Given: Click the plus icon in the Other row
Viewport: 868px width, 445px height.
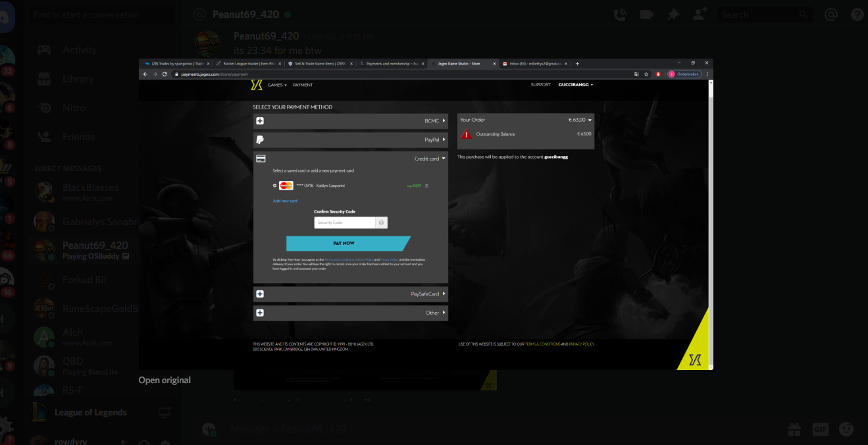Looking at the screenshot, I should coord(260,313).
